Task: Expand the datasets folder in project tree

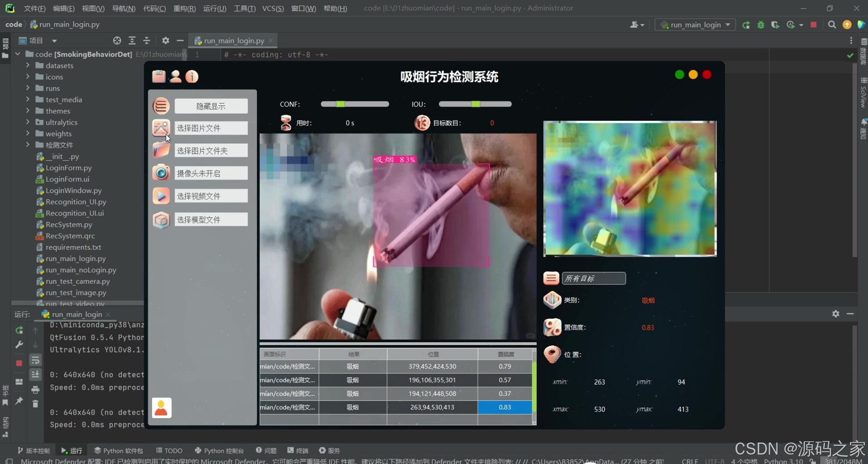Action: click(x=28, y=65)
